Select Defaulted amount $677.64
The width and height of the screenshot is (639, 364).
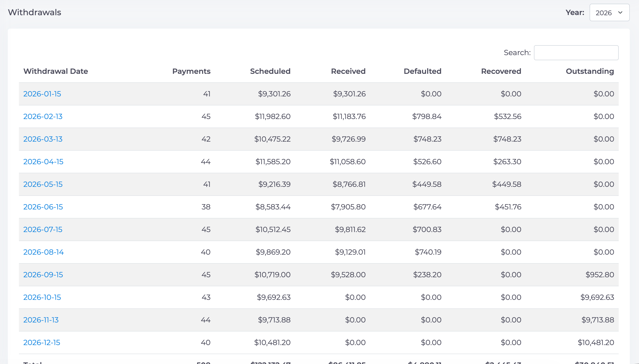pos(427,207)
